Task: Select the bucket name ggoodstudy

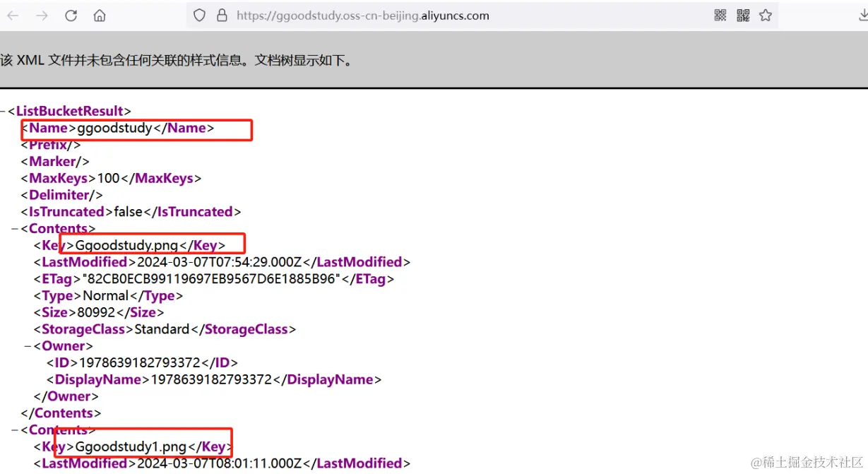Action: pyautogui.click(x=114, y=129)
